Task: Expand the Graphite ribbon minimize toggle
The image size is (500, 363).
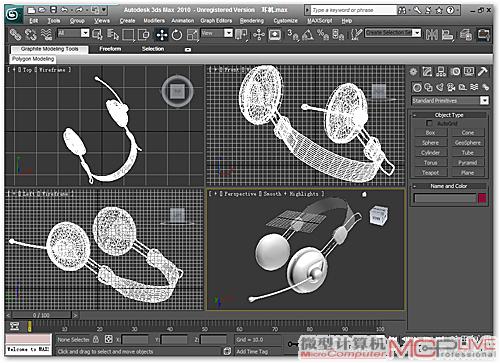Action: pyautogui.click(x=188, y=49)
